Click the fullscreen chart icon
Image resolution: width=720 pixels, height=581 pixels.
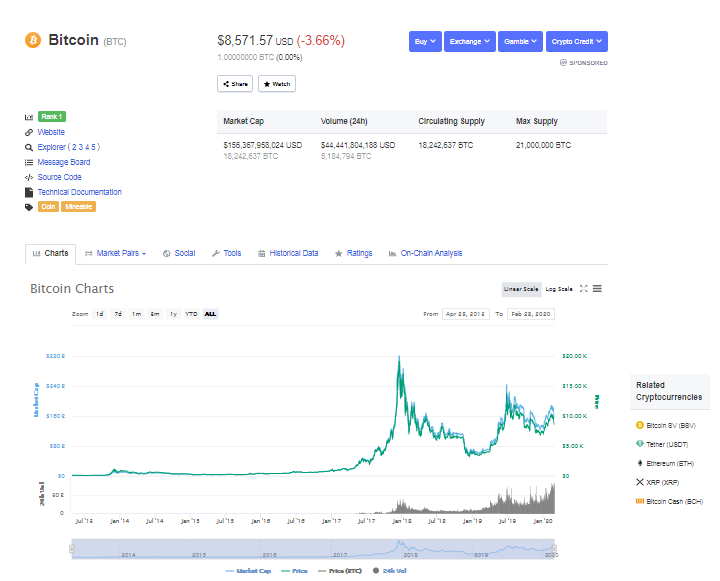(x=583, y=288)
